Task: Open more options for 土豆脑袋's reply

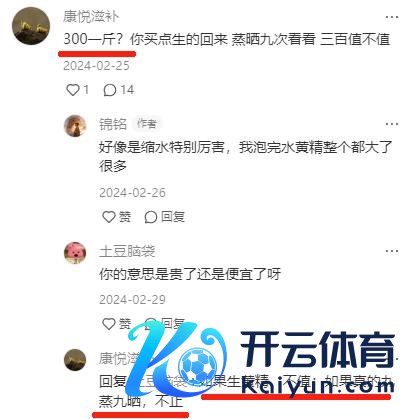Action: pos(392,251)
